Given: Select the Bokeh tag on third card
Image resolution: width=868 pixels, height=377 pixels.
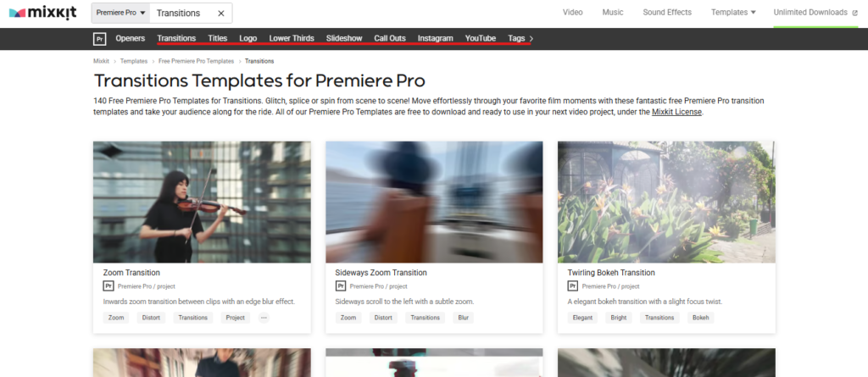Looking at the screenshot, I should (701, 318).
